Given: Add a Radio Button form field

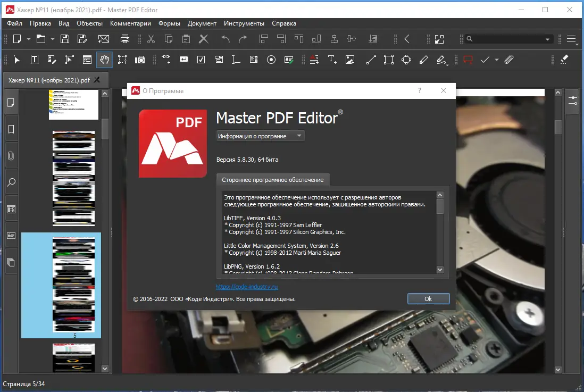Looking at the screenshot, I should coord(271,60).
